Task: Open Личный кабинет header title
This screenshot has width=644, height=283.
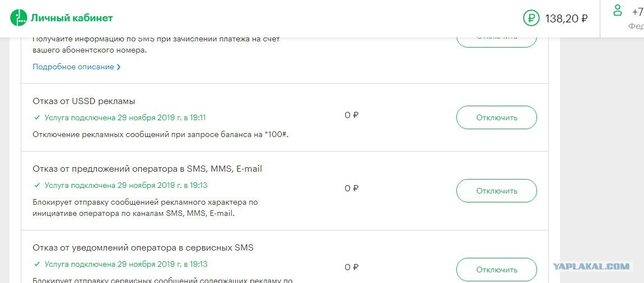Action: tap(72, 18)
